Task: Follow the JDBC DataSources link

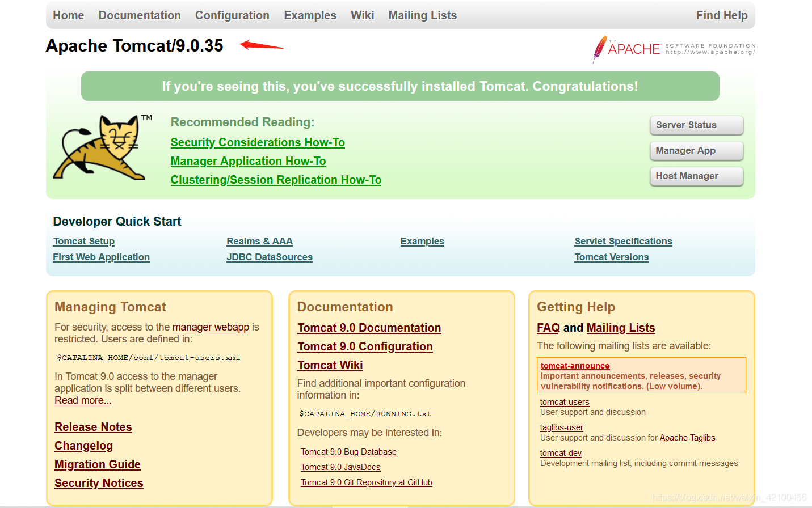Action: coord(270,257)
